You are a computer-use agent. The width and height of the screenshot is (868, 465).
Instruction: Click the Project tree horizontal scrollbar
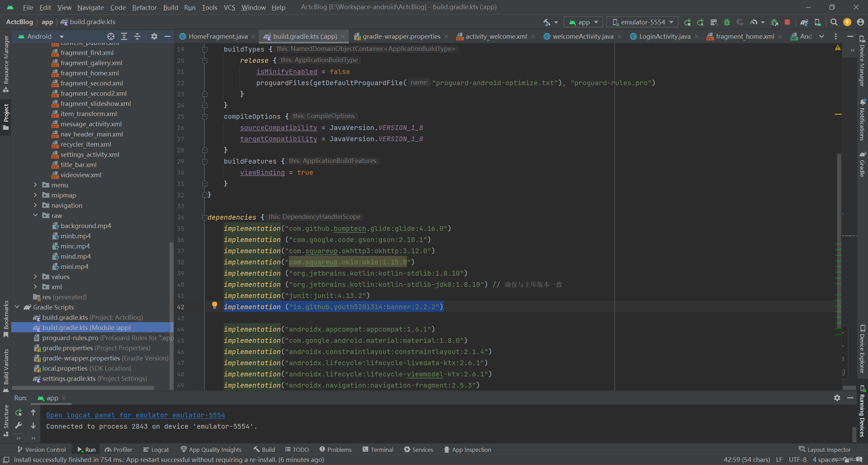pyautogui.click(x=83, y=388)
